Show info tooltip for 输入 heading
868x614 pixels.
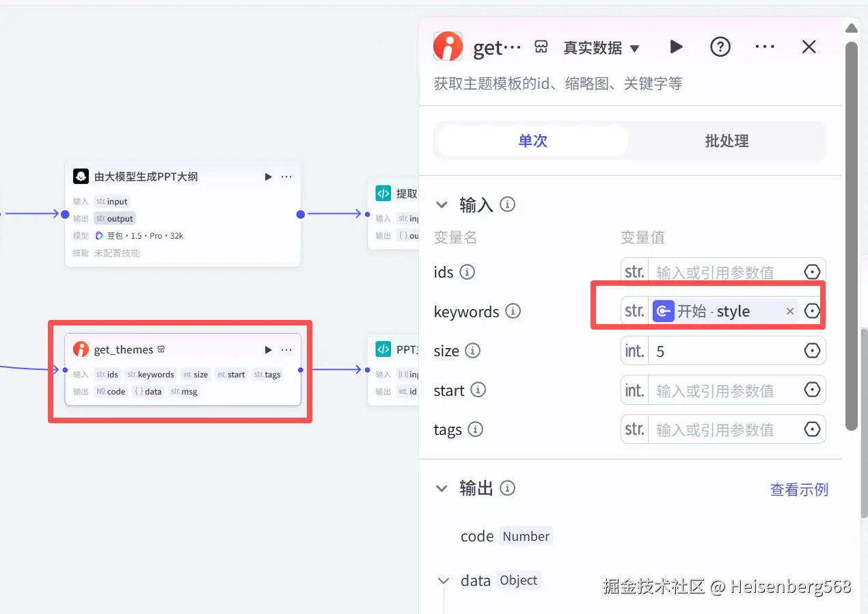click(x=507, y=204)
